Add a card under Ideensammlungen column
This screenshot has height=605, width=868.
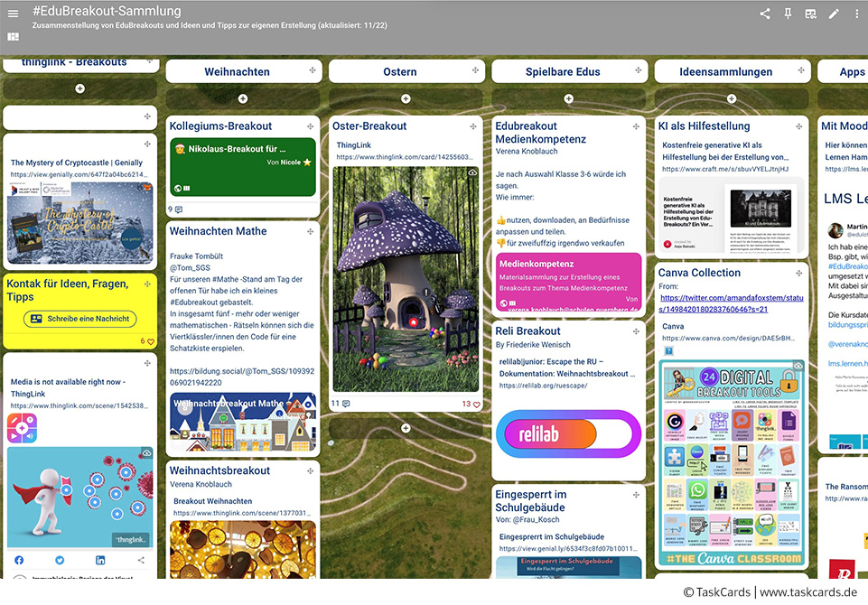732,98
